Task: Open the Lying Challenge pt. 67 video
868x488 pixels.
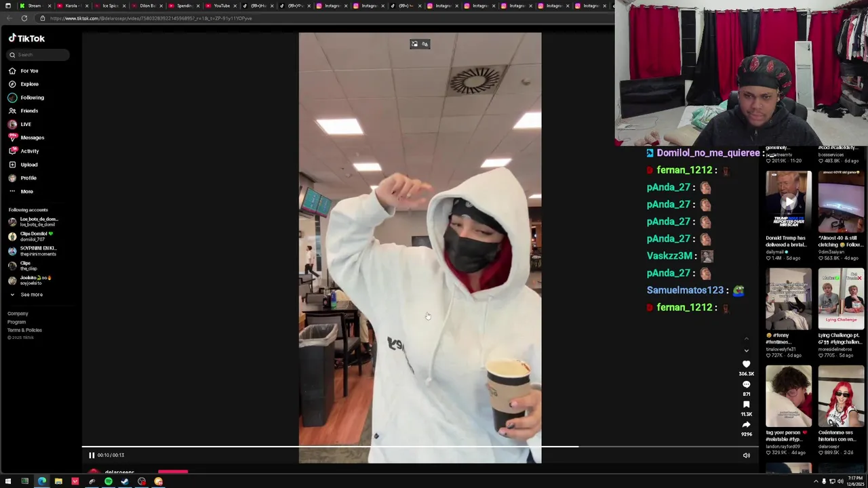Action: (x=841, y=300)
